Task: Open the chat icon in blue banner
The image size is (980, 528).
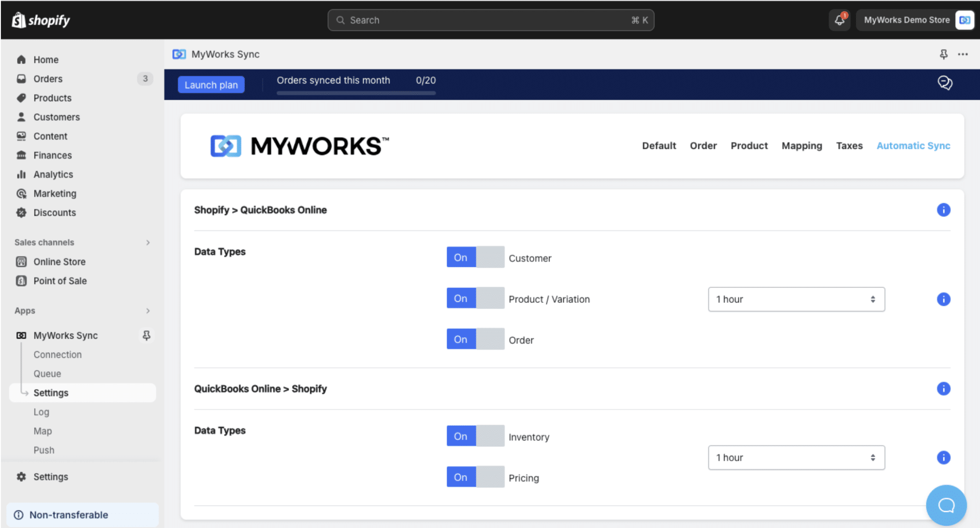Action: (945, 83)
